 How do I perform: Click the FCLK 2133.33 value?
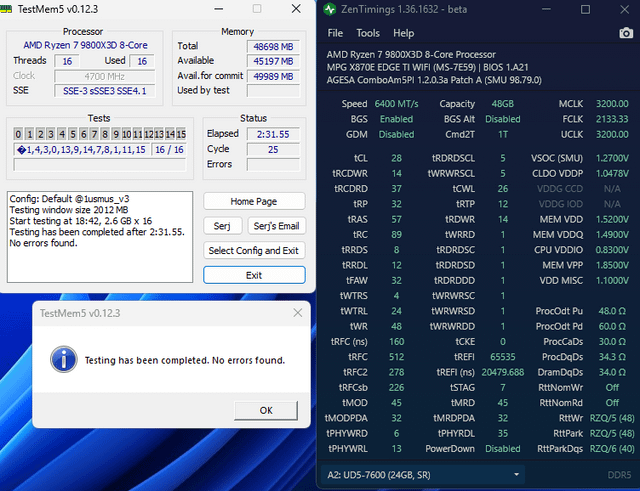coord(612,119)
